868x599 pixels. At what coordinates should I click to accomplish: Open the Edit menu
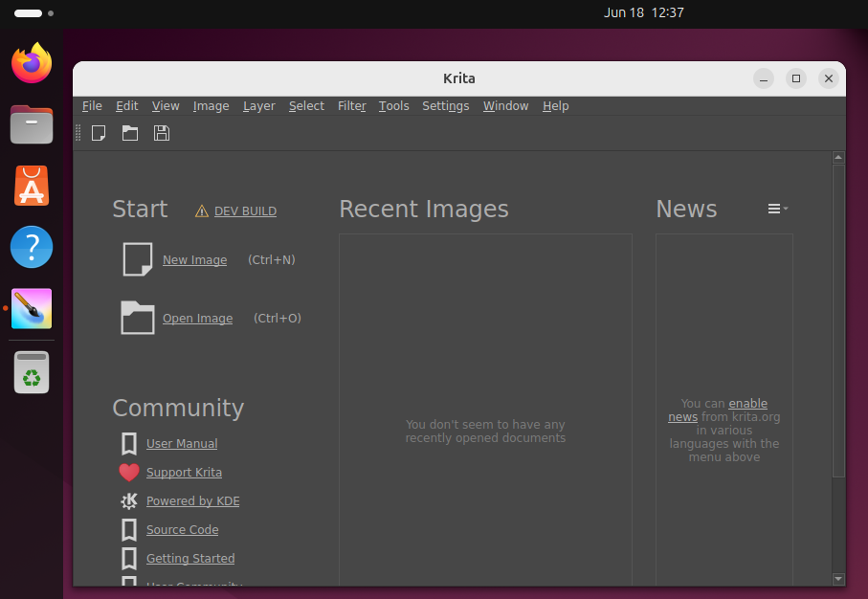coord(126,106)
